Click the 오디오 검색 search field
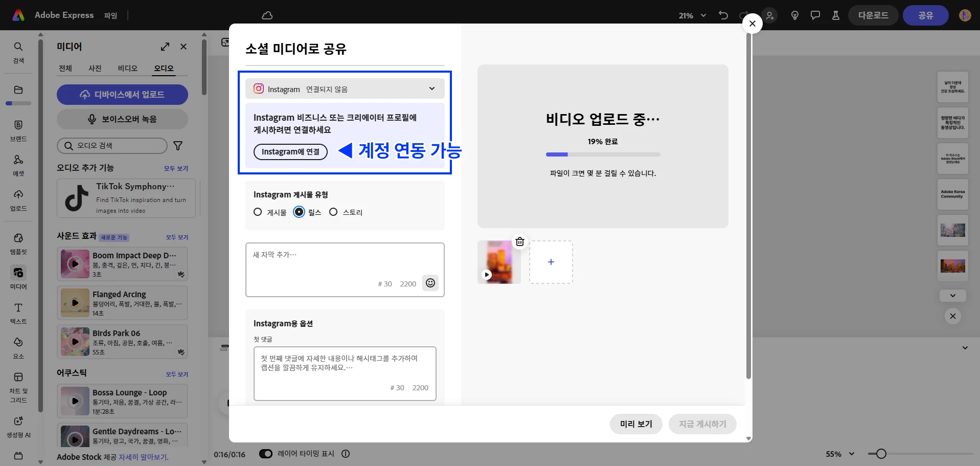This screenshot has height=466, width=980. click(x=112, y=146)
